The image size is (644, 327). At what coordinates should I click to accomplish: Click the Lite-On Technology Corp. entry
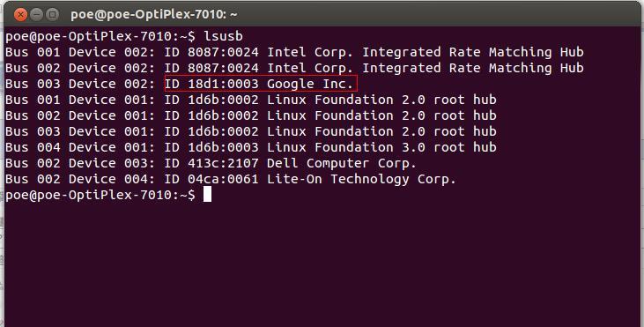click(x=361, y=179)
